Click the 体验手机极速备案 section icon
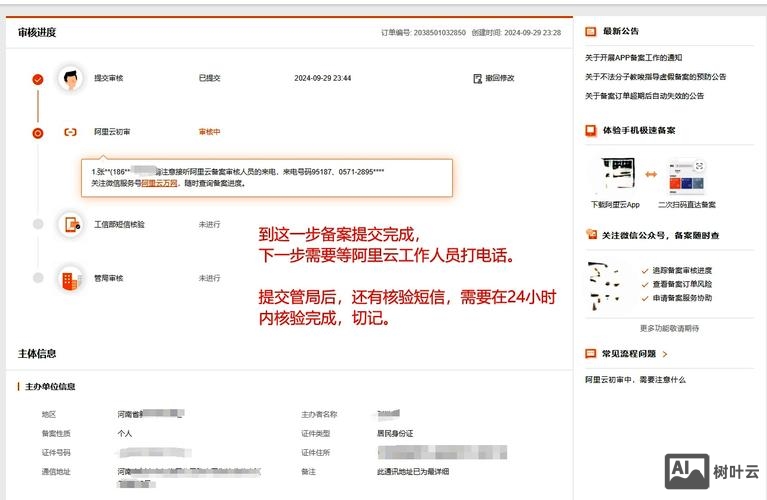The width and height of the screenshot is (767, 500). pos(591,131)
